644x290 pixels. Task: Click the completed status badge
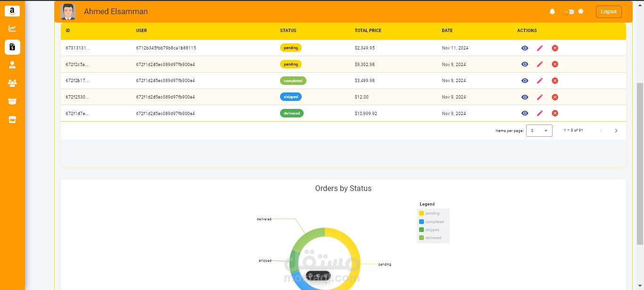coord(293,81)
